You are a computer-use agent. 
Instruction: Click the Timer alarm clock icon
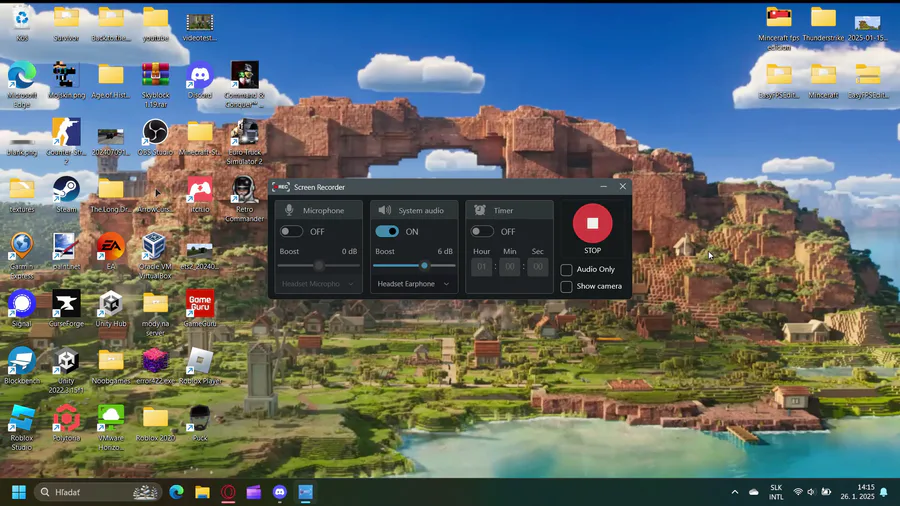pyautogui.click(x=480, y=211)
